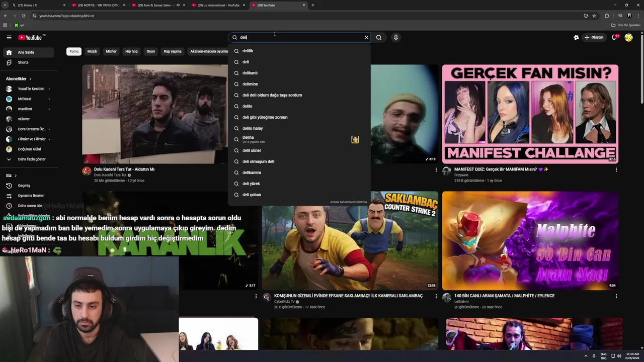The width and height of the screenshot is (644, 362).
Task: Open the sparkle AI icon beside Oluştur
Action: (x=576, y=37)
